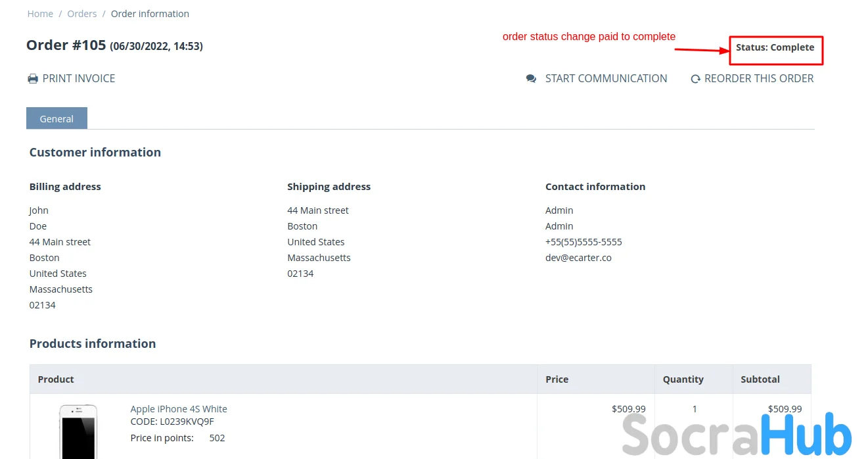Click the Order #105 heading
Screen dimensions: 868x459
click(x=66, y=45)
